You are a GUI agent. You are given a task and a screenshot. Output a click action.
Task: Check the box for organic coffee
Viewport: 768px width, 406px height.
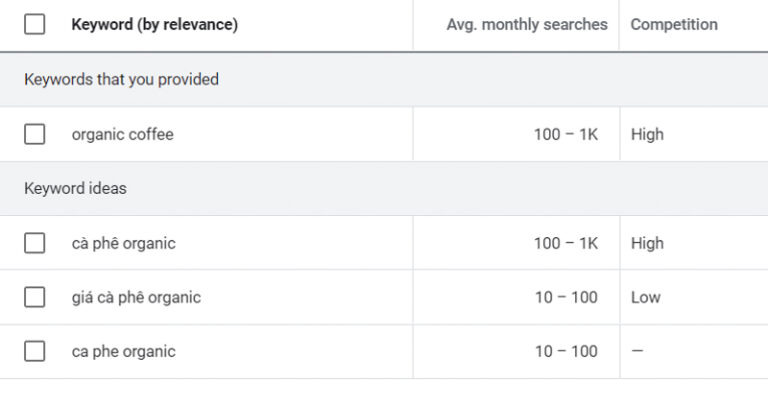pos(35,134)
